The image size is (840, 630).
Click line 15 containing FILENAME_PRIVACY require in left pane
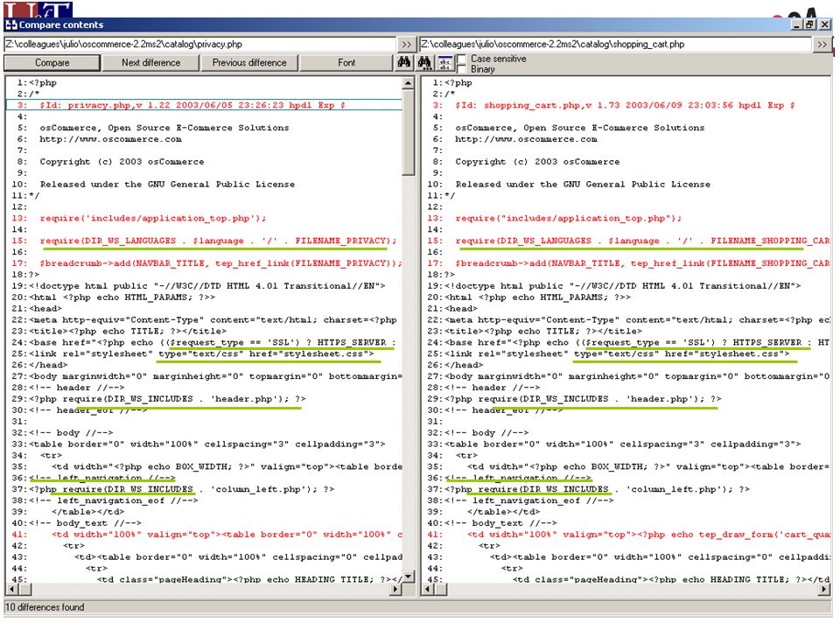[x=204, y=241]
